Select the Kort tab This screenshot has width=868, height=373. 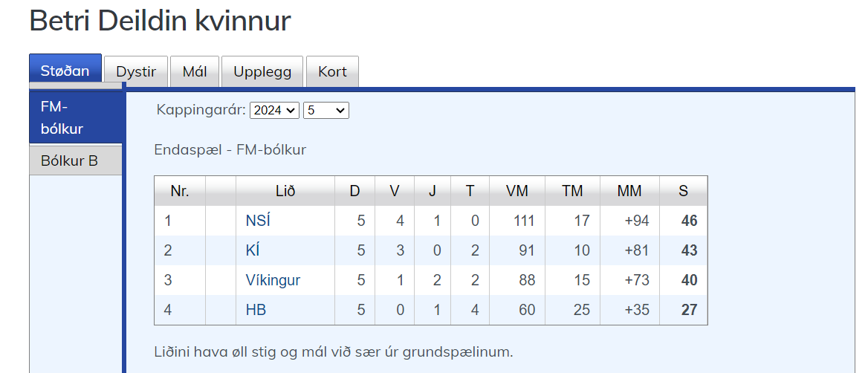coord(332,72)
